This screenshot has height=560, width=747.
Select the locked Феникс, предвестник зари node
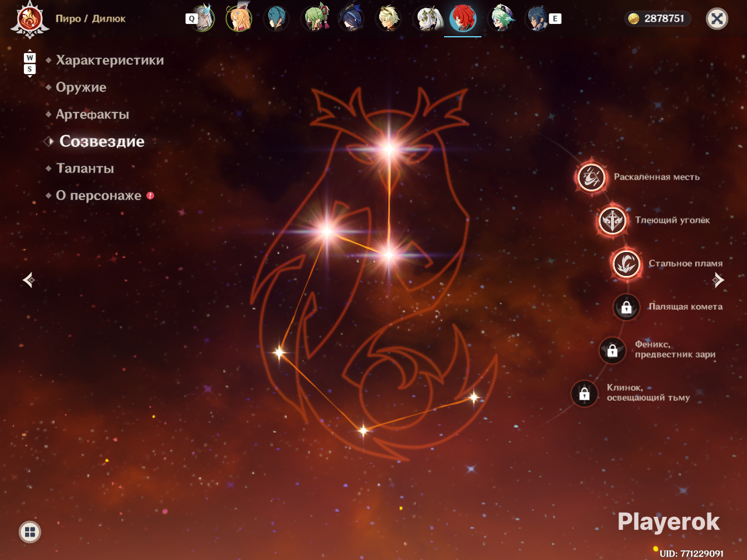613,350
